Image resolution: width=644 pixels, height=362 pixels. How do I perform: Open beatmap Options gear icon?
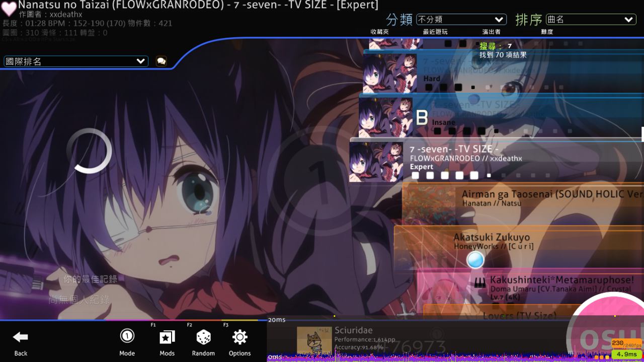point(240,342)
